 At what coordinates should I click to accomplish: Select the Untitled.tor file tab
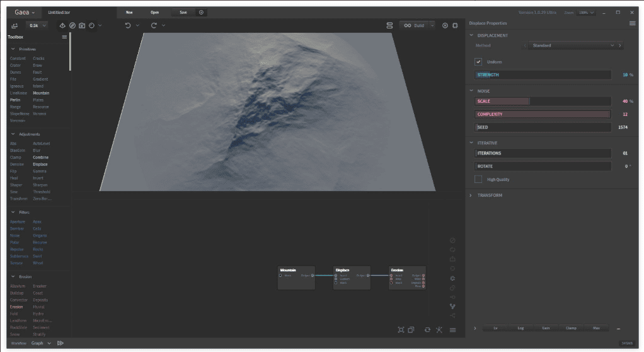pos(59,13)
